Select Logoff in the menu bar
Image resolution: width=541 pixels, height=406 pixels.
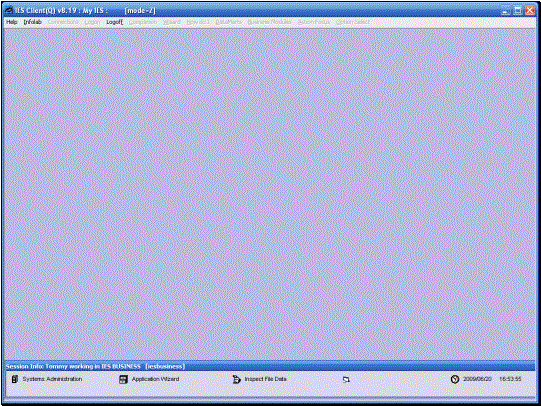pos(115,22)
